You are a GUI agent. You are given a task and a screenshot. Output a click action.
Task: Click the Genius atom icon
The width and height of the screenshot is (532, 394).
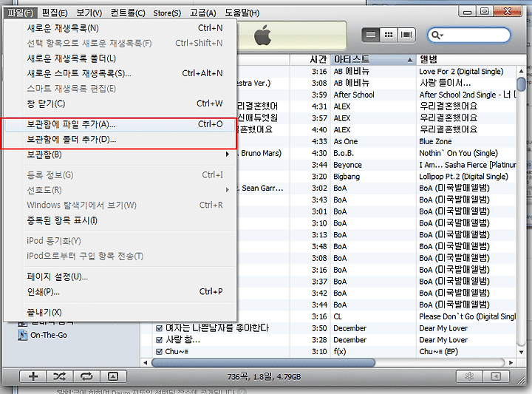469,376
